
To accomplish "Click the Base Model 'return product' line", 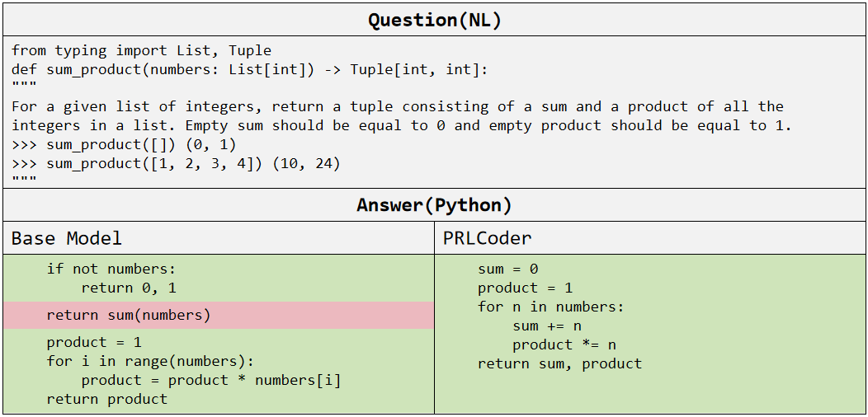I will pos(106,399).
